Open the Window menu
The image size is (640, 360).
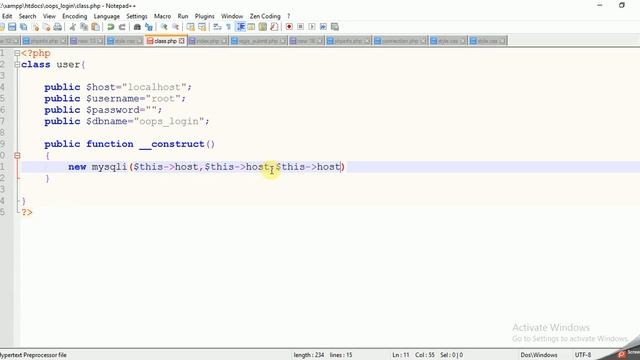click(232, 16)
